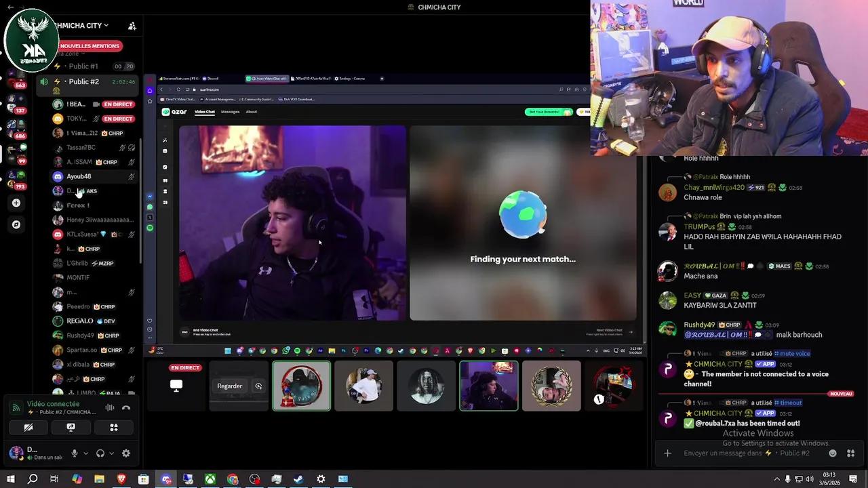Open the microphone input device dropdown
This screenshot has height=488, width=868.
coord(85,453)
